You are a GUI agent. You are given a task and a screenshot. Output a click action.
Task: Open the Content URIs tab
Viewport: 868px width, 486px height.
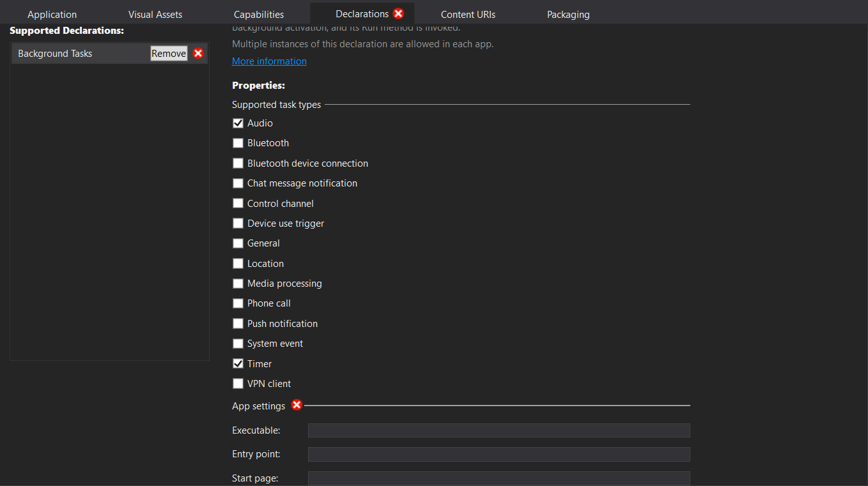coord(468,14)
